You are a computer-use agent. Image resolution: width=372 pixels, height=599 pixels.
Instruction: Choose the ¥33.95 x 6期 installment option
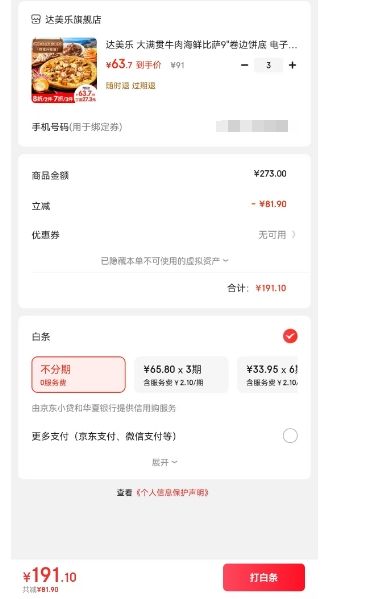click(268, 374)
